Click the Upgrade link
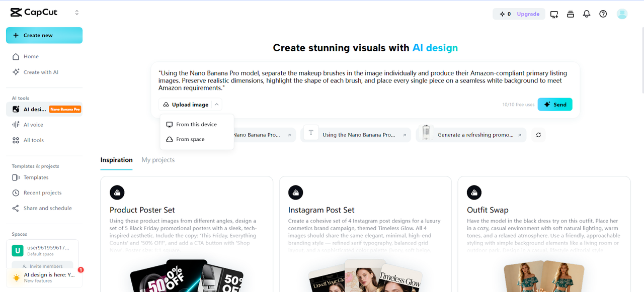Viewport: 644px width, 292px height. (528, 14)
